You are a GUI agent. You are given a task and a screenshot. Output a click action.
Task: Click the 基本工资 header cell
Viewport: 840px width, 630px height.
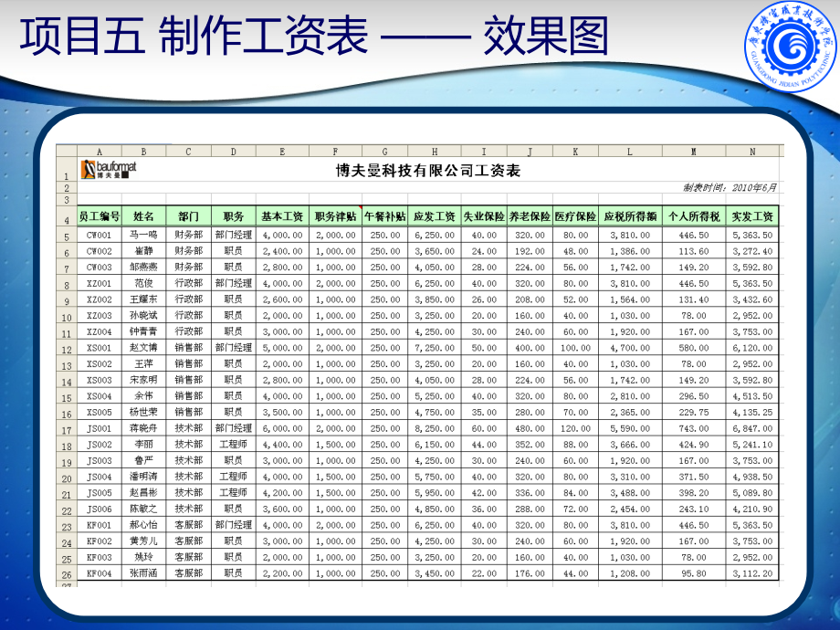282,216
